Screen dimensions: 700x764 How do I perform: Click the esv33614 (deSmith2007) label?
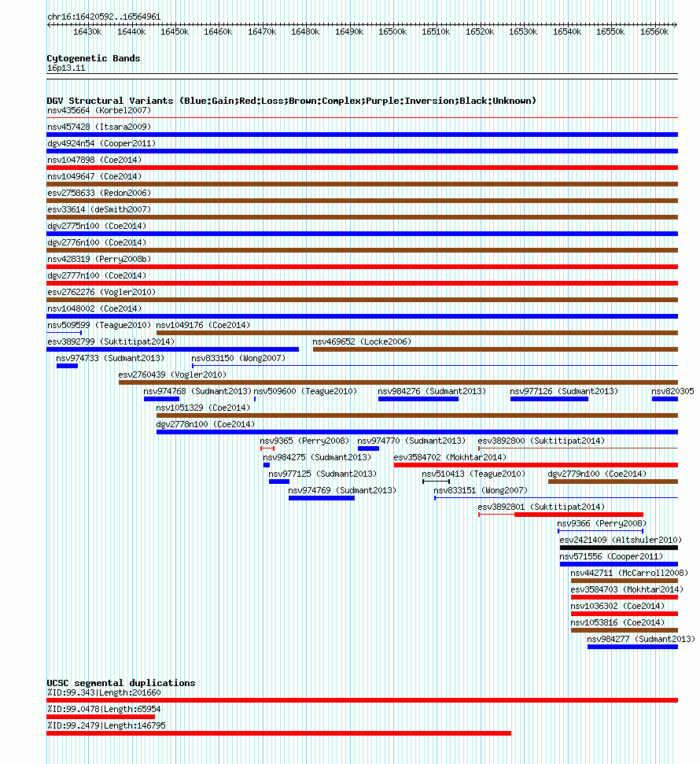pyautogui.click(x=99, y=210)
